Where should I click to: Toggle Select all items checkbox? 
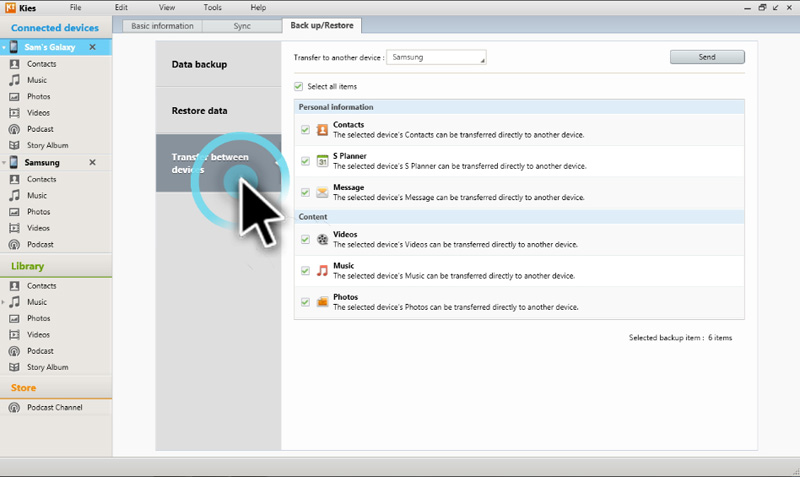click(x=298, y=87)
